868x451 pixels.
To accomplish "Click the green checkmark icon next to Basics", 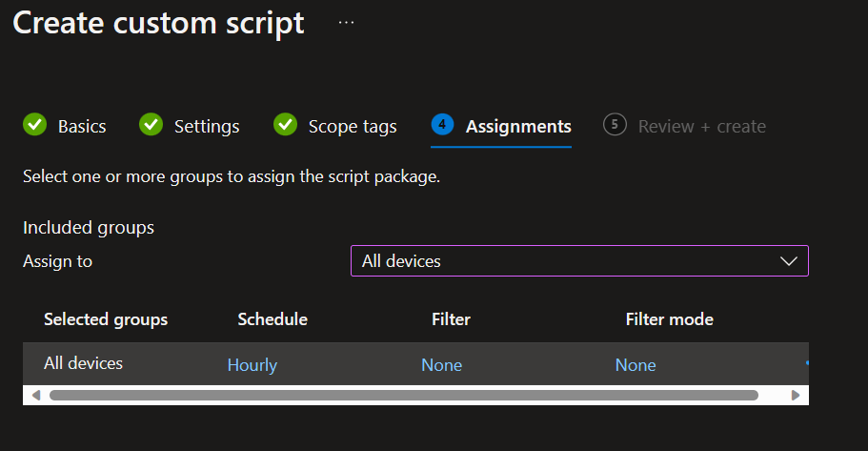I will (34, 125).
